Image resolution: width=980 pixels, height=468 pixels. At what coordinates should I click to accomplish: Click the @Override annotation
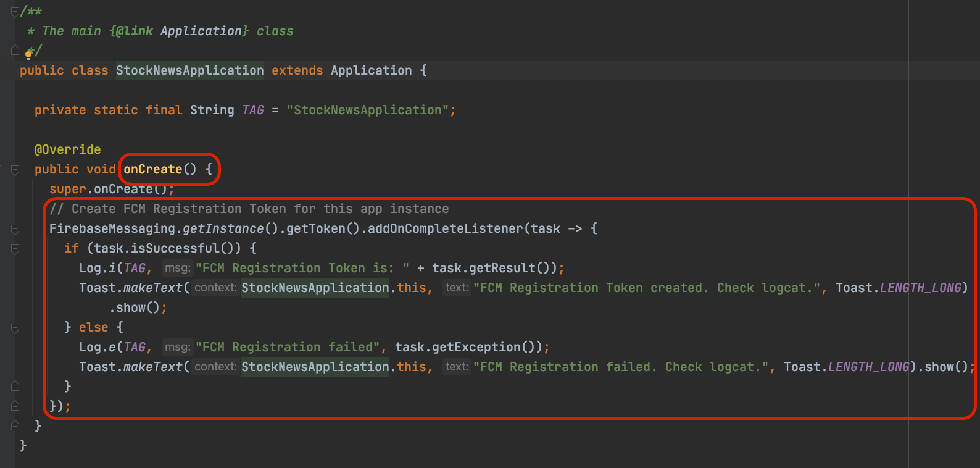(x=67, y=149)
